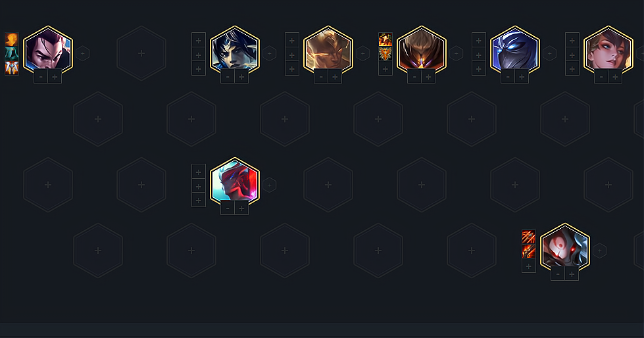Select the red-eyed Zed champion portrait
644x338 pixels.
pos(565,247)
